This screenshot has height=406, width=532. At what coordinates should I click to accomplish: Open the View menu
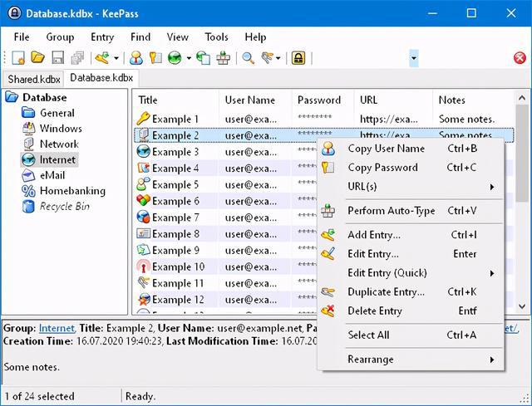[x=177, y=37]
